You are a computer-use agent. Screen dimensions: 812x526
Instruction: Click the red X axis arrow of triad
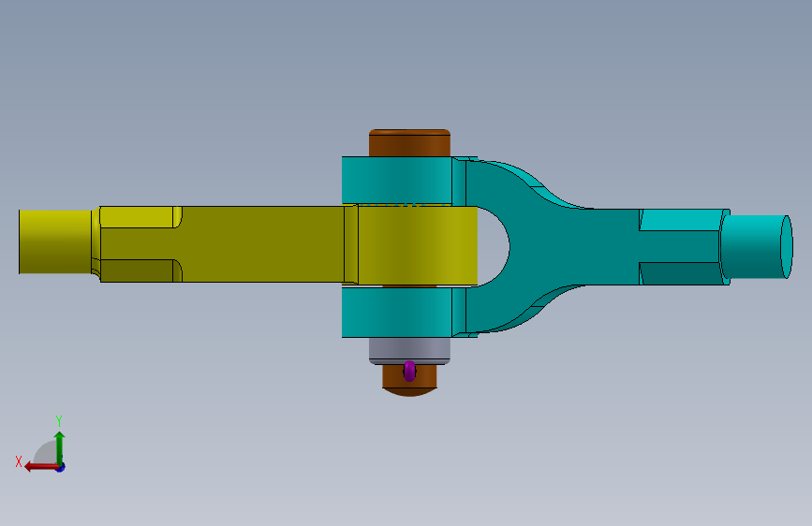[x=41, y=467]
